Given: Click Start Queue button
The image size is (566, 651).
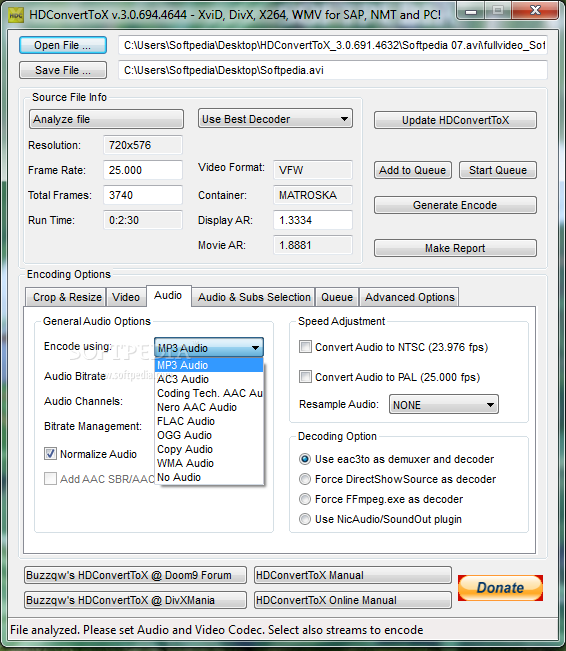Looking at the screenshot, I should coord(498,170).
